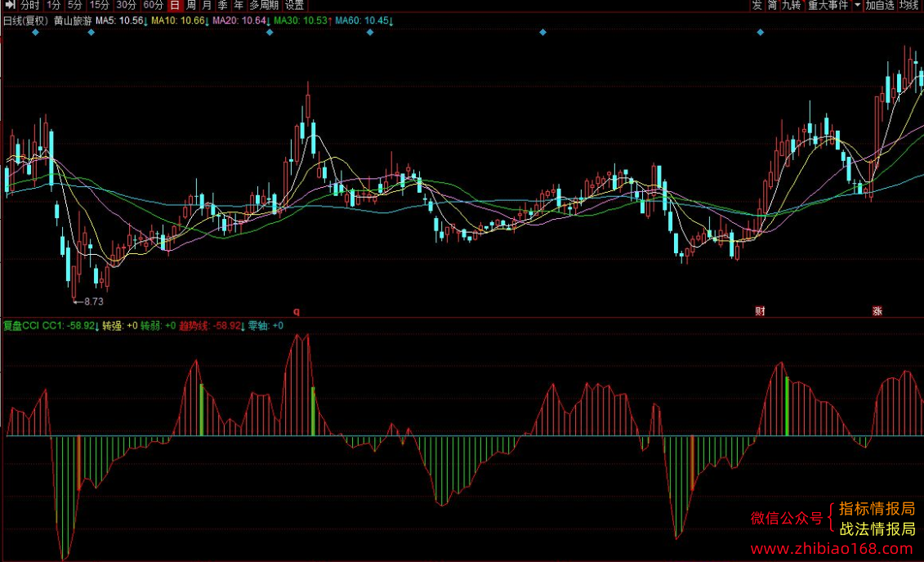
Task: Select the 1分 one-minute period
Action: (54, 5)
